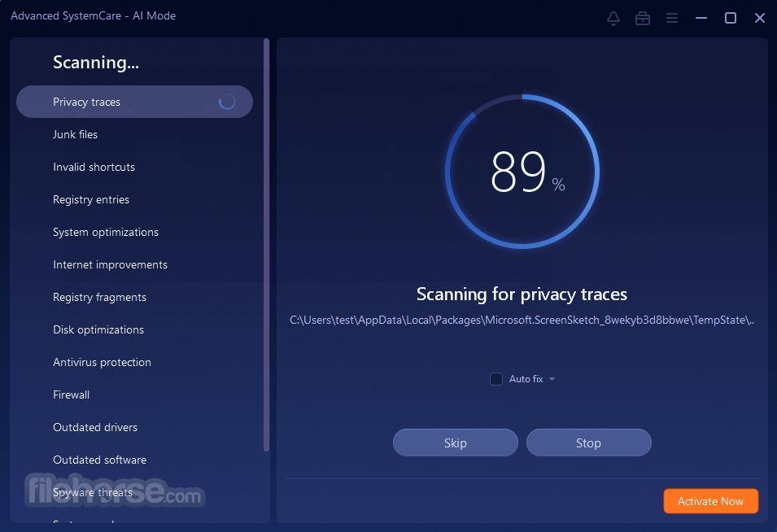Select Internet improvements in the list

coord(110,264)
